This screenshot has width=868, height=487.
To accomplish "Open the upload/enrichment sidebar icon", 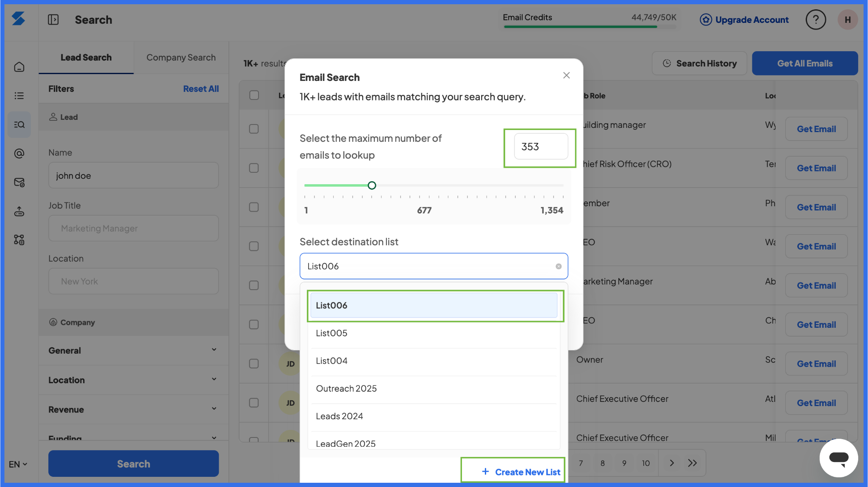I will coord(19,211).
